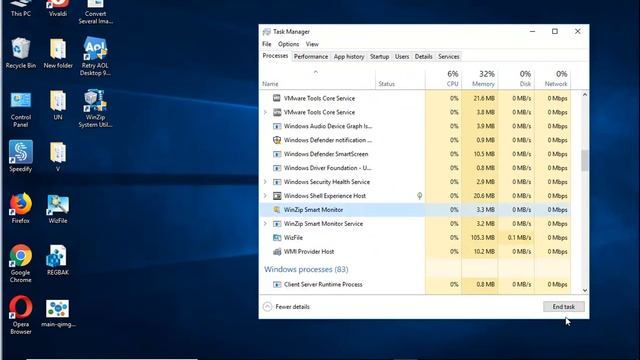
Task: Launch Firefox from the desktop
Action: [x=20, y=208]
